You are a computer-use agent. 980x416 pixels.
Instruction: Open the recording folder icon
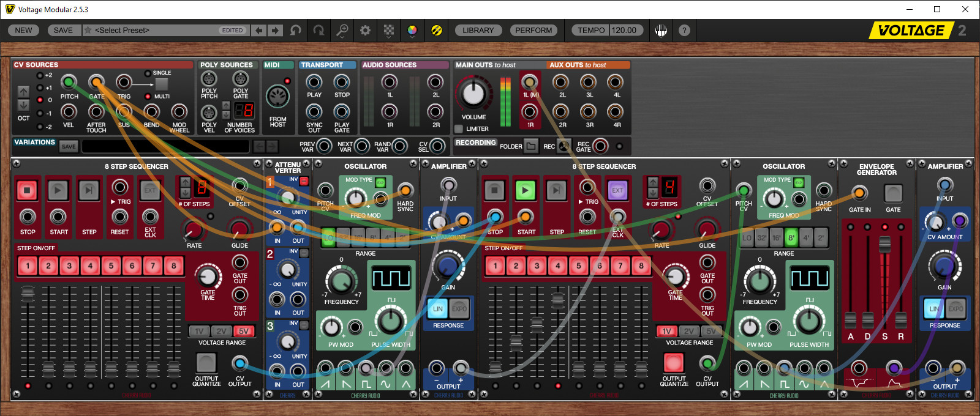pyautogui.click(x=531, y=146)
